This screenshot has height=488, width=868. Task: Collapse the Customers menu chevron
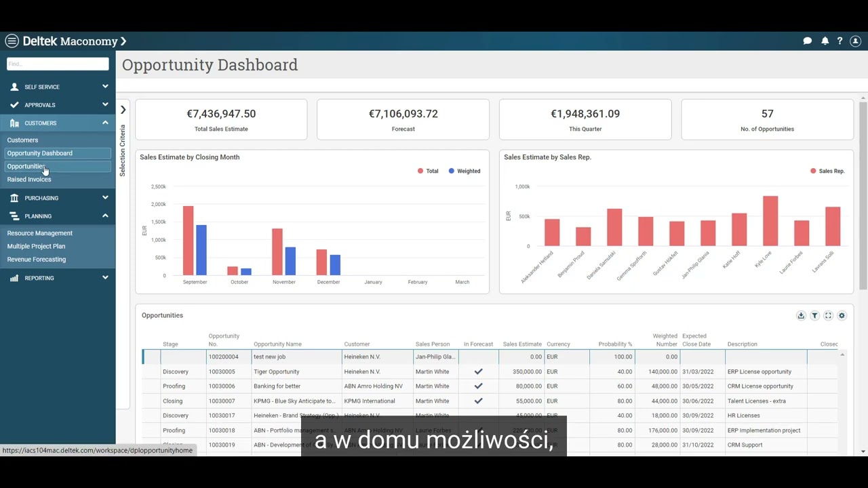[x=105, y=123]
